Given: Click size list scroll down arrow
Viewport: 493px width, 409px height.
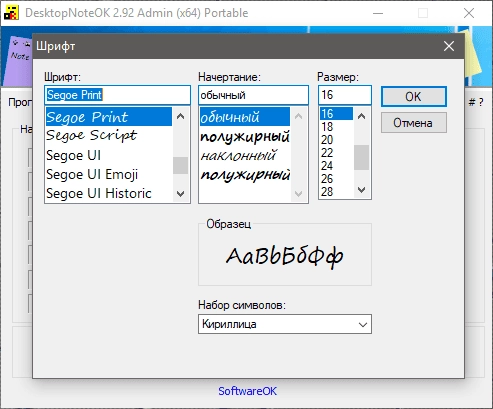Looking at the screenshot, I should click(361, 190).
